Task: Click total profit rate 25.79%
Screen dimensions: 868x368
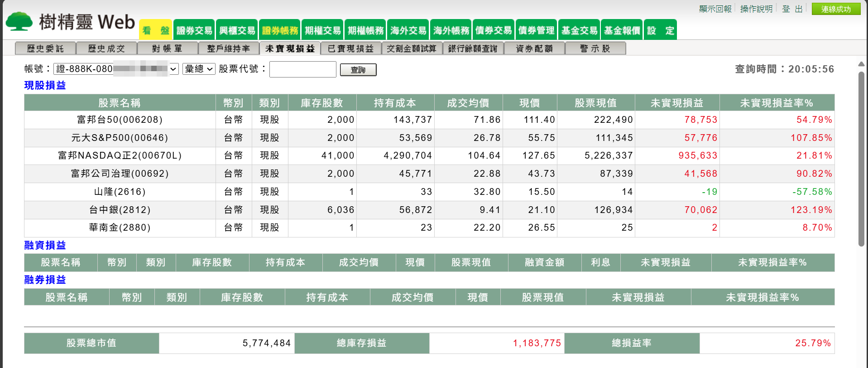Action: (x=813, y=343)
